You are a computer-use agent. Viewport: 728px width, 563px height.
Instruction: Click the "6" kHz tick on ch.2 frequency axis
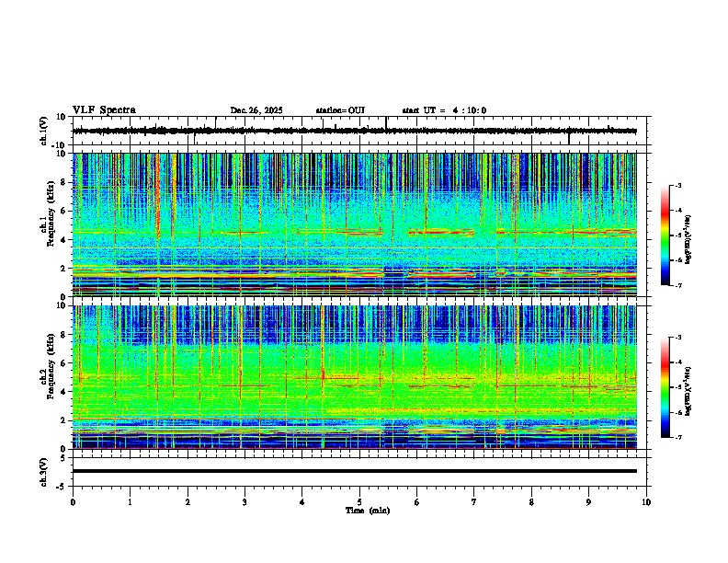coord(64,362)
